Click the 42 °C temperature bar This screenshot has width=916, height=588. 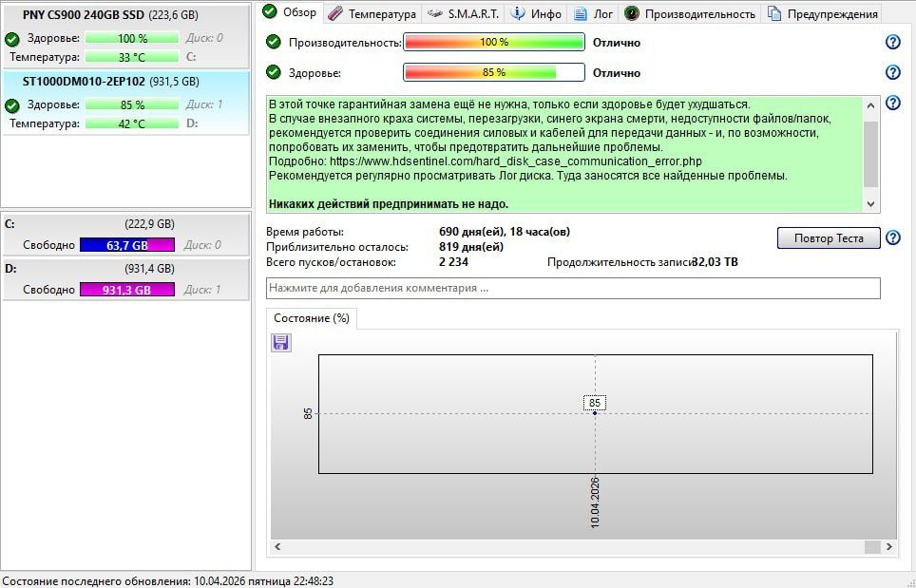pos(131,123)
